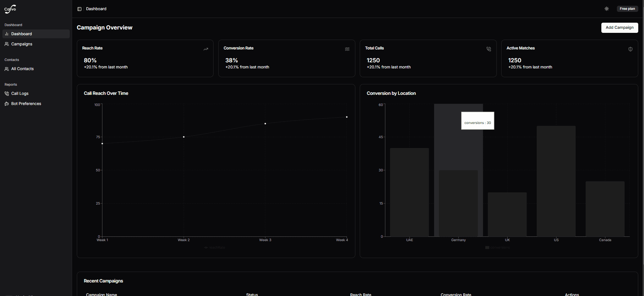Click the Campaigns people icon

pyautogui.click(x=7, y=44)
